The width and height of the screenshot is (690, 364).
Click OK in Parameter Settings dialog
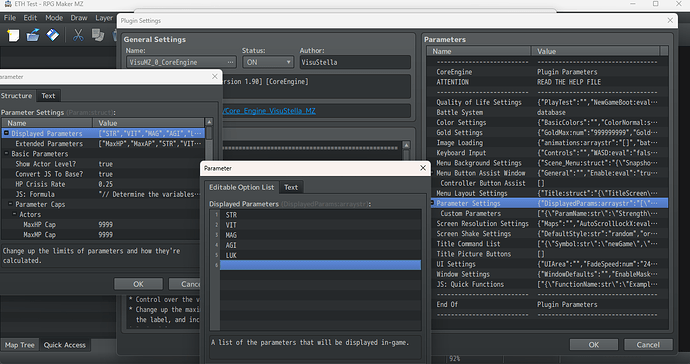click(138, 284)
